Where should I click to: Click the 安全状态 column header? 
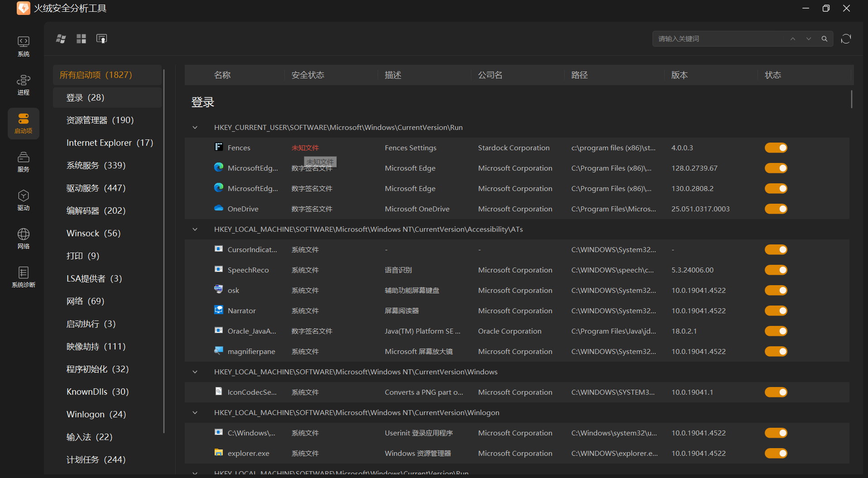pos(308,75)
